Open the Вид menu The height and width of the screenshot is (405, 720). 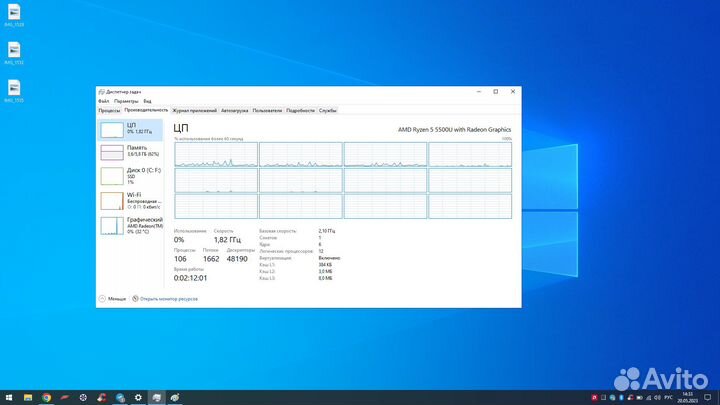pos(147,101)
